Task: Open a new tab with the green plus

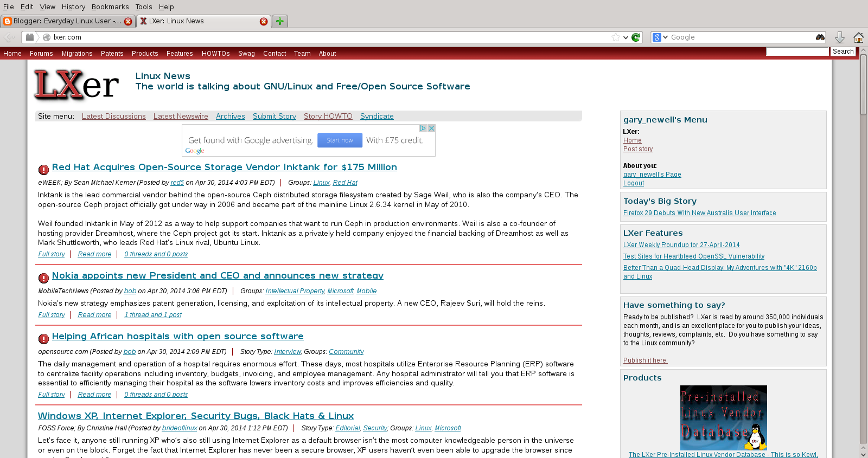Action: 279,21
